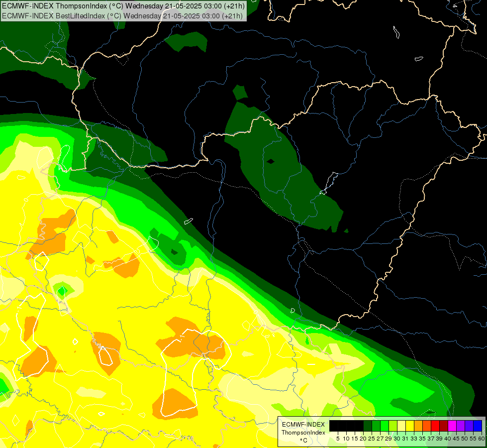Click the legend tick value 50
The image size is (487, 448).
pos(465,439)
